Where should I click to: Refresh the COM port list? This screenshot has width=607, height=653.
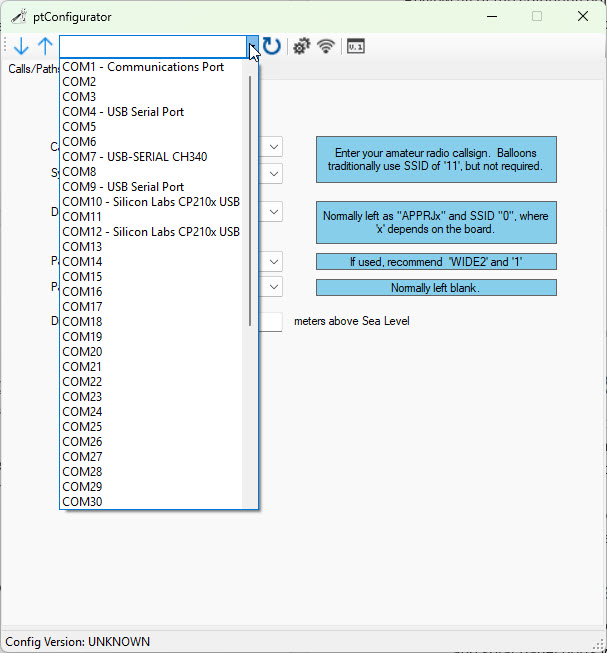pos(272,46)
